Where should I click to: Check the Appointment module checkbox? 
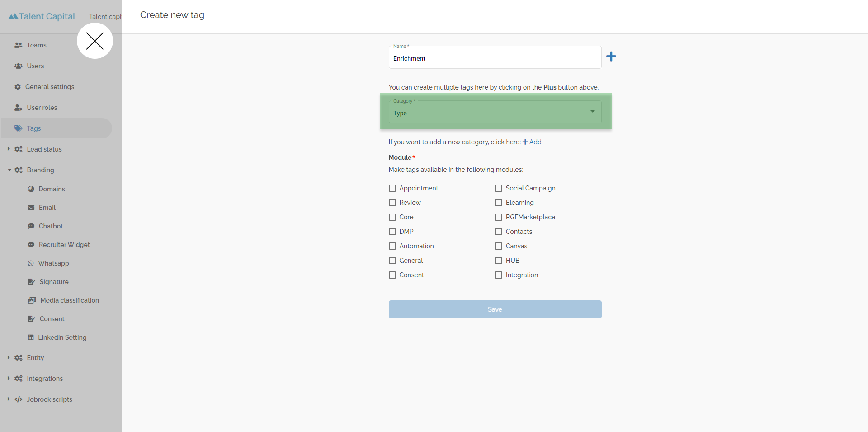392,188
